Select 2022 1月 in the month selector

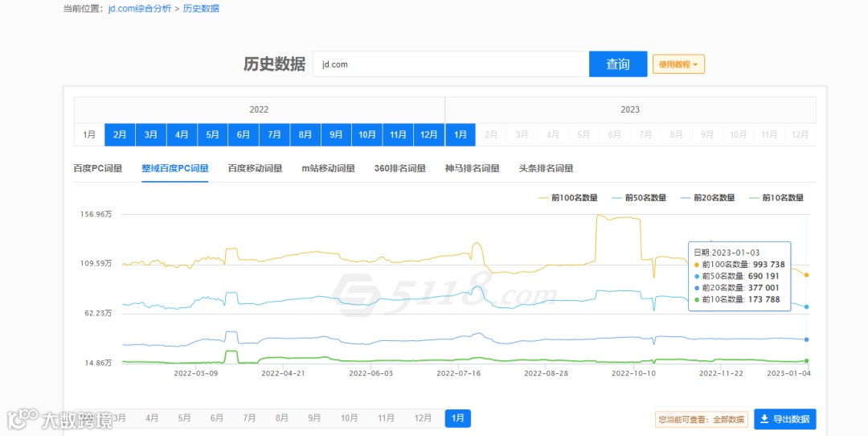(89, 134)
